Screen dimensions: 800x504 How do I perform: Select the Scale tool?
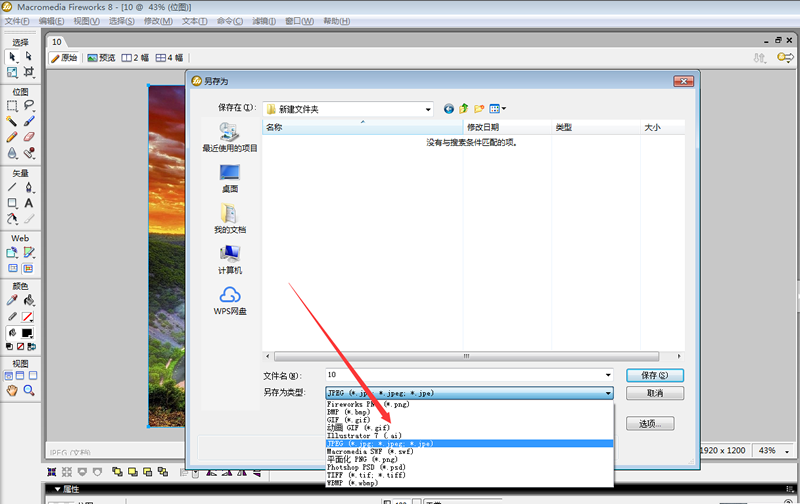[x=12, y=72]
